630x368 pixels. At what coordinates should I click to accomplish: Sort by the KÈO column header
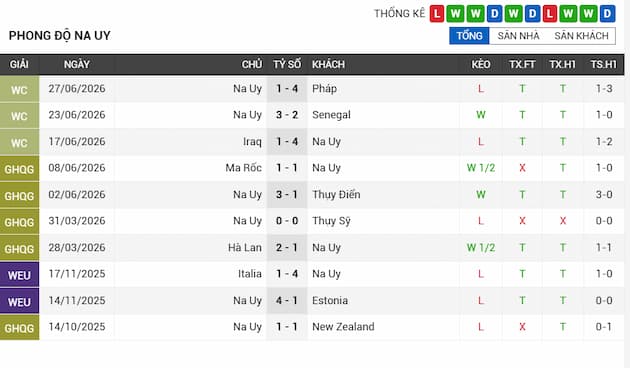click(x=481, y=64)
